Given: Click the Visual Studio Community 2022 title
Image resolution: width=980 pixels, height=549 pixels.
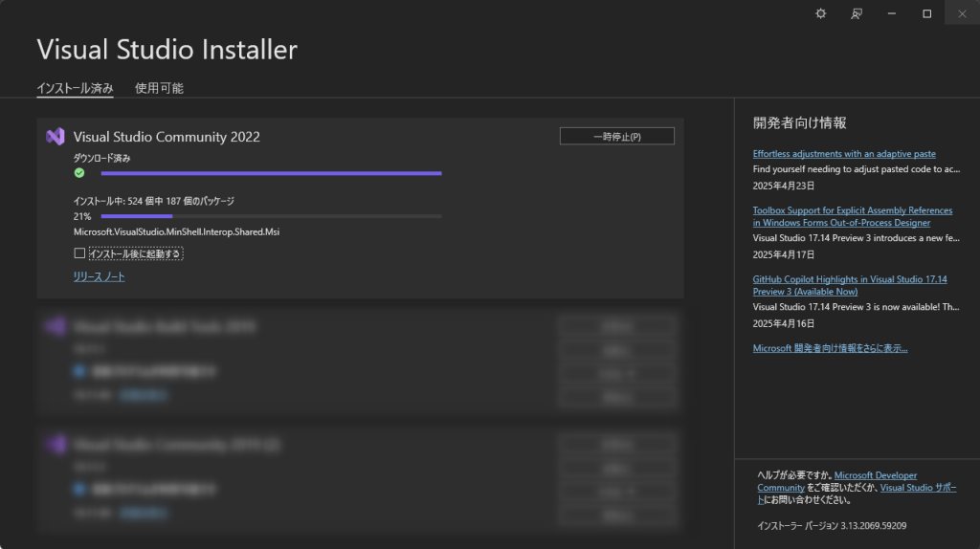Looking at the screenshot, I should click(x=167, y=137).
